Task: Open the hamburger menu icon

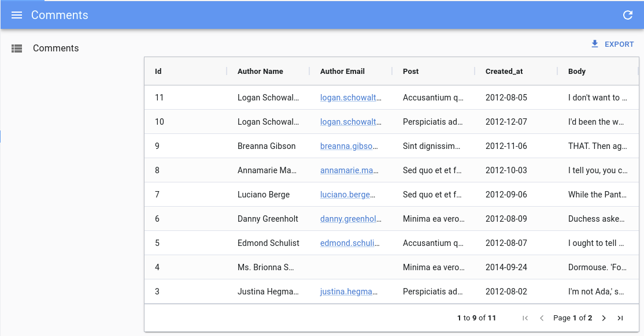Action: click(x=17, y=15)
